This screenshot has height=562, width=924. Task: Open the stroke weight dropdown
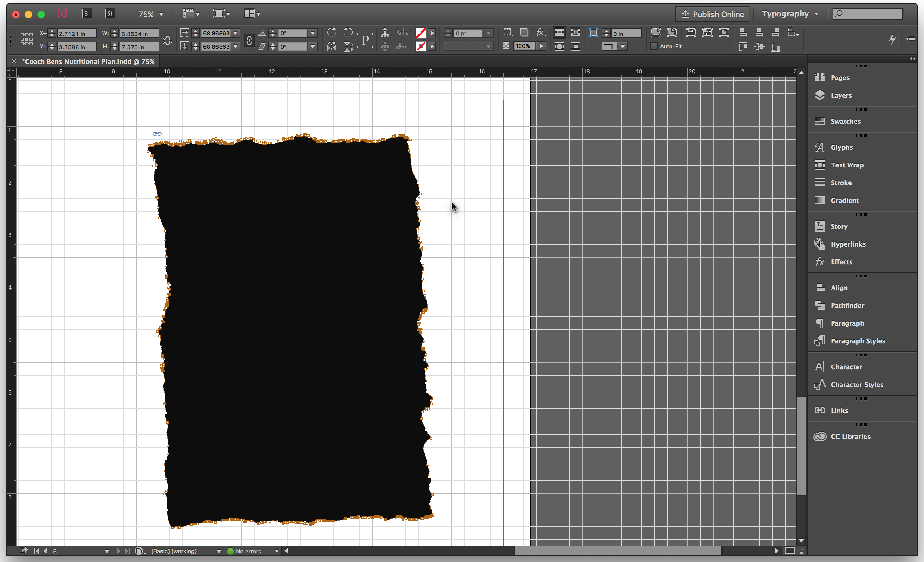tap(489, 33)
